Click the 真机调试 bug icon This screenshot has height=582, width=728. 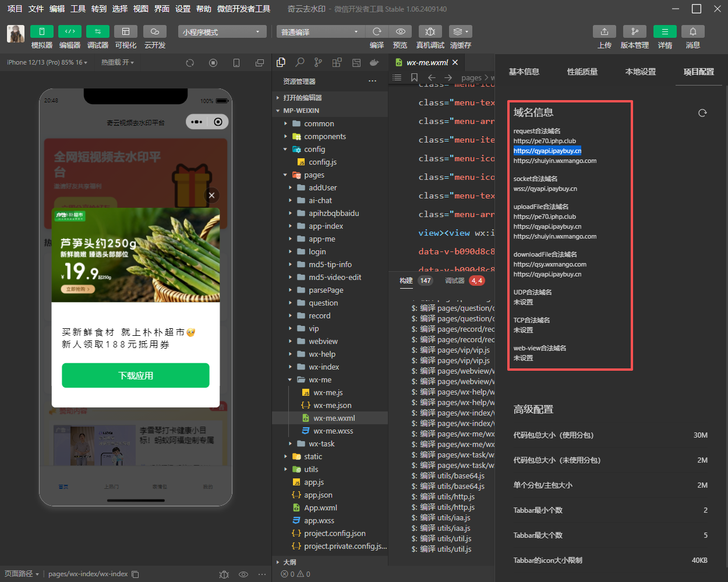[430, 31]
